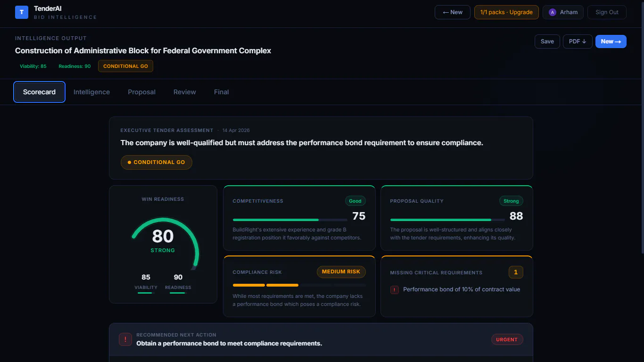This screenshot has width=644, height=362.
Task: Click the Strong badge on Proposal Quality
Action: click(x=511, y=201)
